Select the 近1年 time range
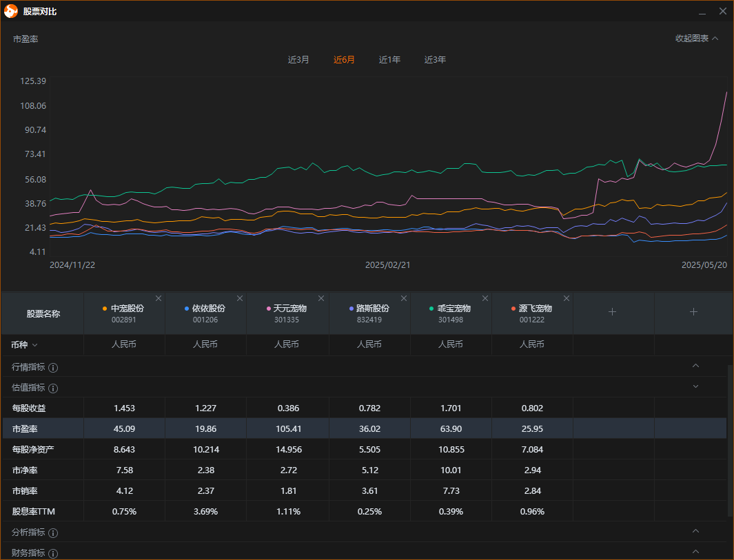Screen dimensions: 734x560 tap(389, 60)
